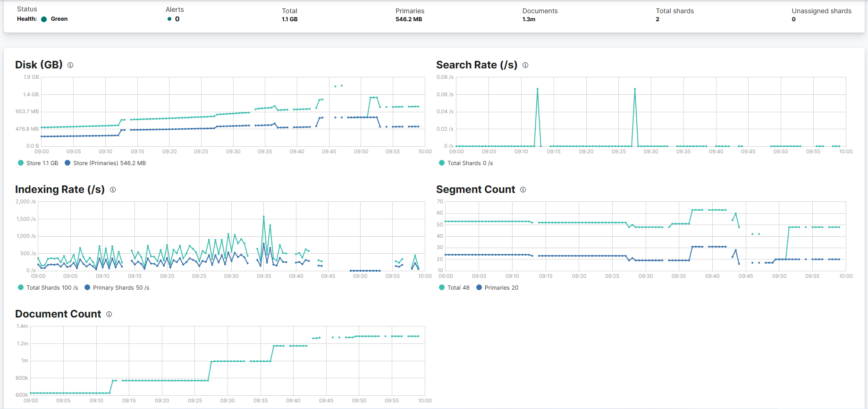This screenshot has height=409, width=868.
Task: Click the Documents 1.3m summary value
Action: click(x=529, y=19)
